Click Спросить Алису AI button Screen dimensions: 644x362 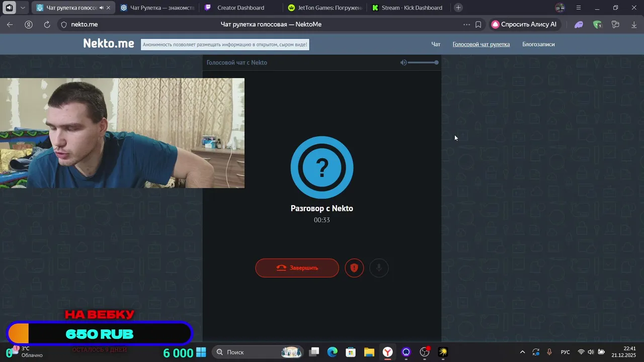pyautogui.click(x=524, y=24)
